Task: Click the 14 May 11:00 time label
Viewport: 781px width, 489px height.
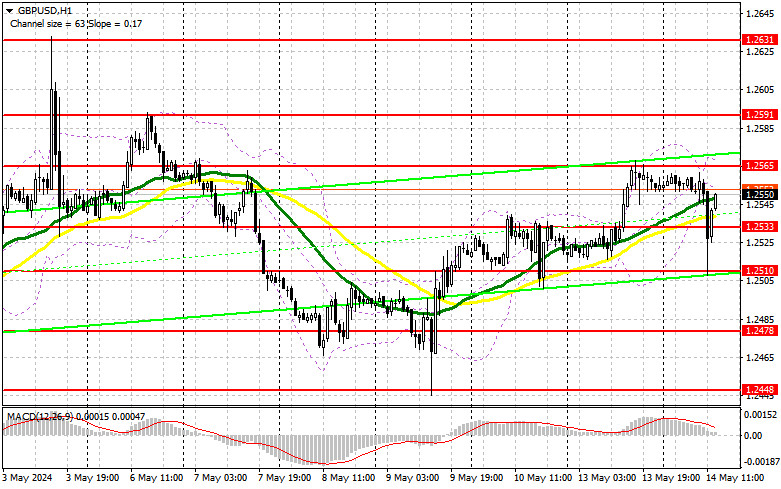Action: [733, 478]
